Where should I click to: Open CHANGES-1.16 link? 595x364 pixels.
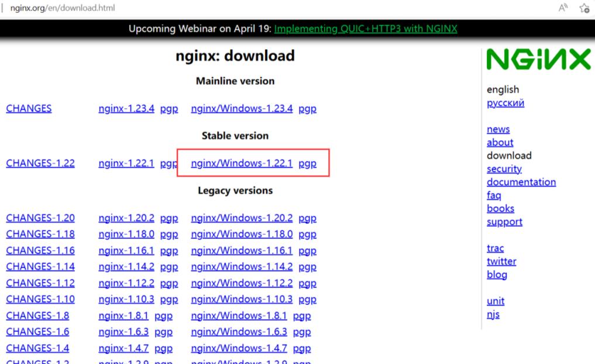tap(40, 251)
